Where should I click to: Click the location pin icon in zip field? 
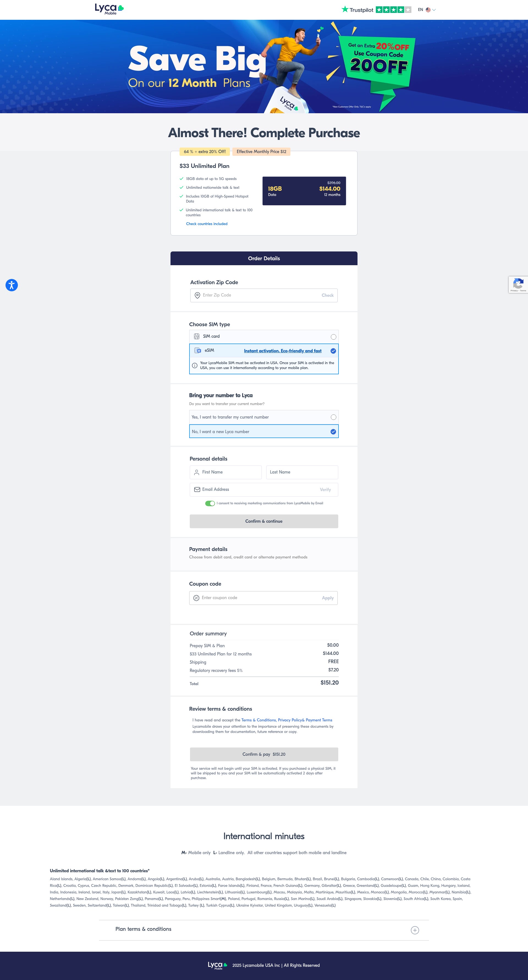pos(197,295)
